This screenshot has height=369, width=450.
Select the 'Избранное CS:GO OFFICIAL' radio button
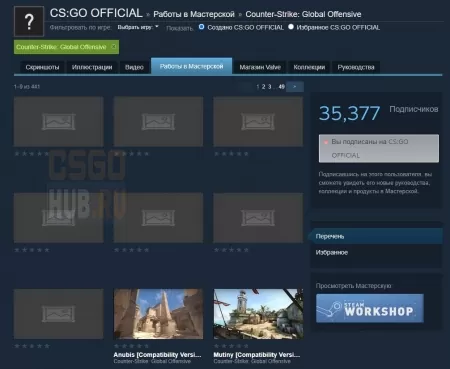[291, 27]
